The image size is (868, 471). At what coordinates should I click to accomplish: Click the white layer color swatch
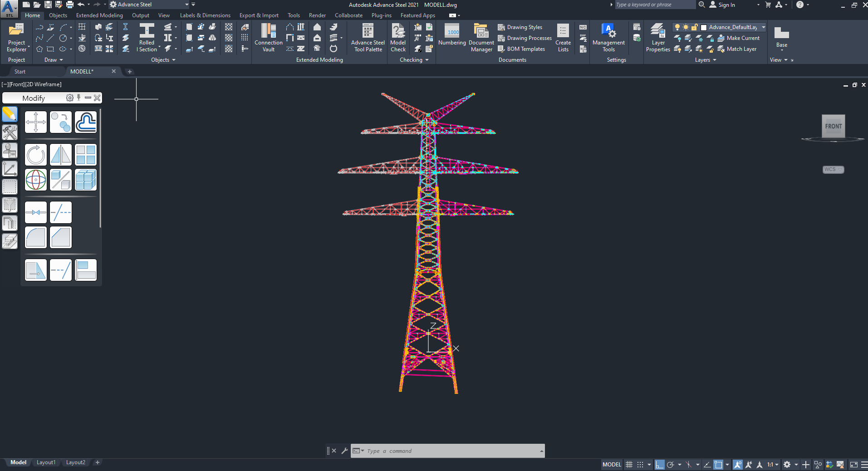704,27
